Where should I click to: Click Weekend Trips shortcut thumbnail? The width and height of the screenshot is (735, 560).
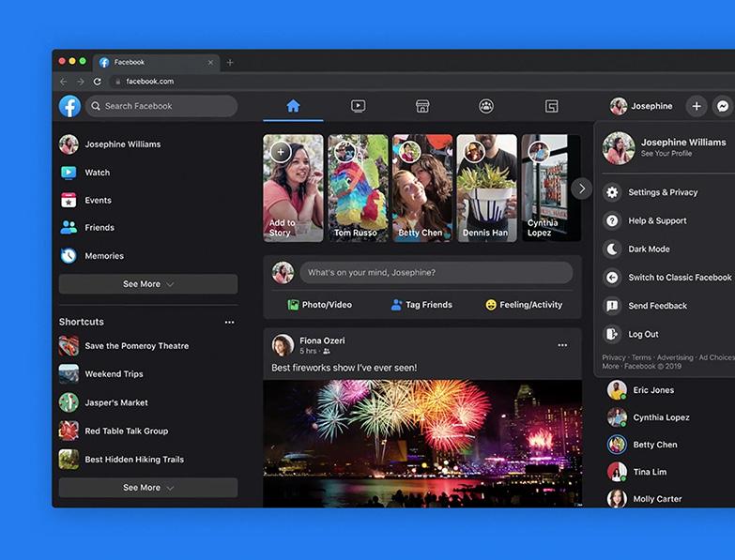tap(69, 373)
